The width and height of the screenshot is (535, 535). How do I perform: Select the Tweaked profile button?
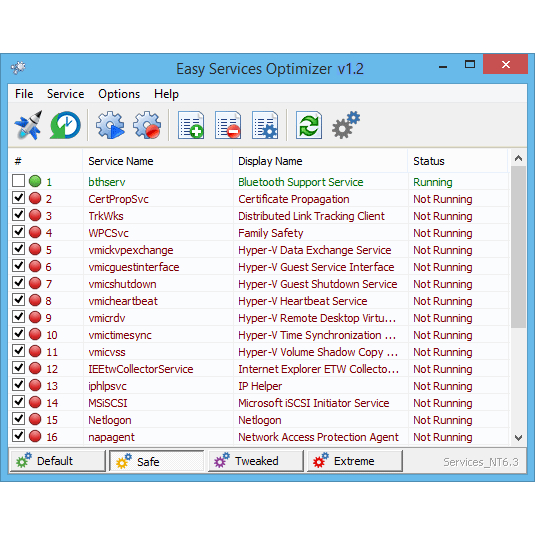pos(256,461)
